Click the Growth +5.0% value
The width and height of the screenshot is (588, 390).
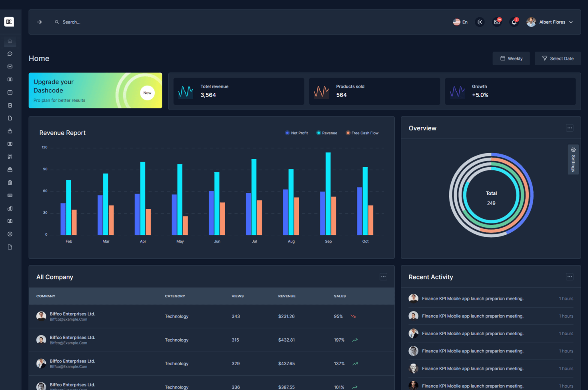(480, 95)
